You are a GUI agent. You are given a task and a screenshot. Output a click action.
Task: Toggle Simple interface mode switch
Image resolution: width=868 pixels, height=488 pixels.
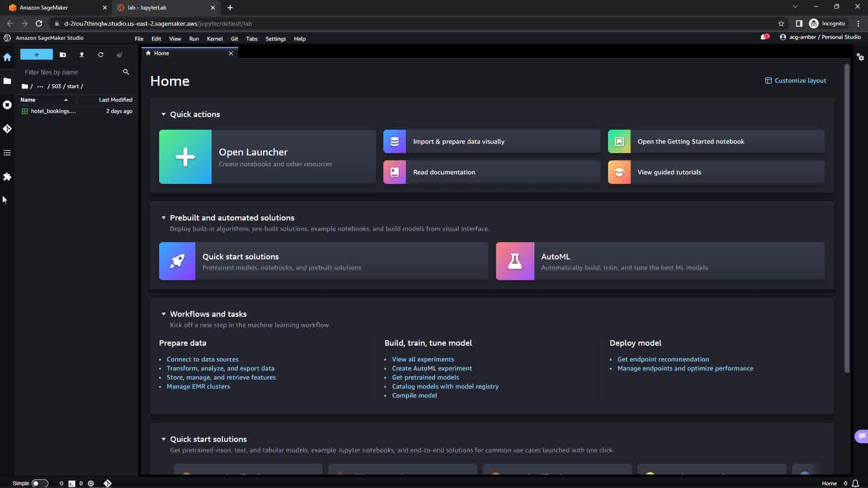pyautogui.click(x=39, y=483)
